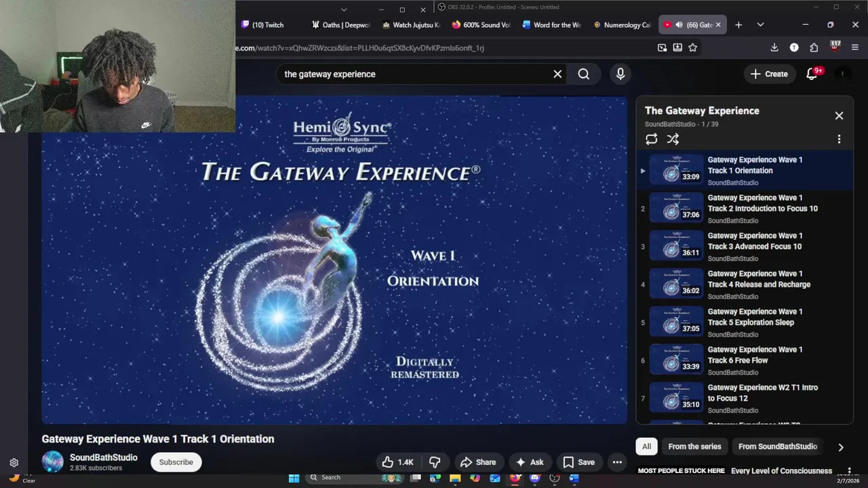Switch to the Twitch browser tab
The image size is (868, 488).
(268, 25)
